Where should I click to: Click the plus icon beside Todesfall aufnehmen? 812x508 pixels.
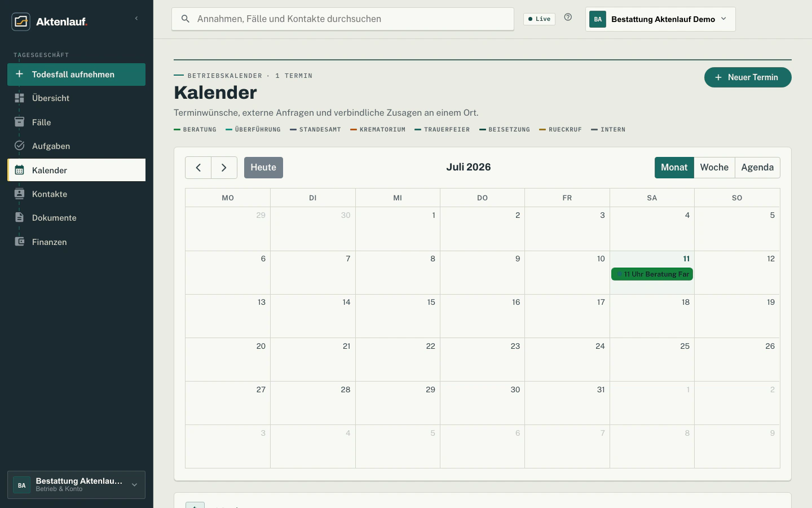coord(19,74)
